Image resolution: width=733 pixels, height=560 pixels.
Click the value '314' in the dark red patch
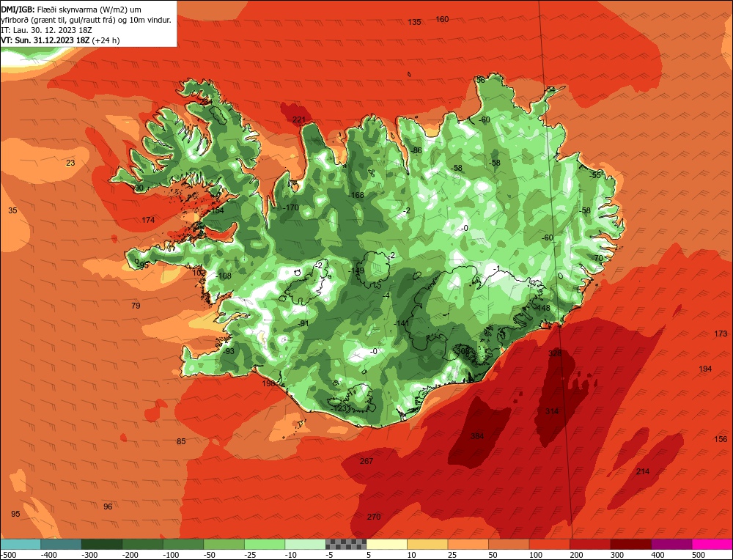(x=552, y=411)
